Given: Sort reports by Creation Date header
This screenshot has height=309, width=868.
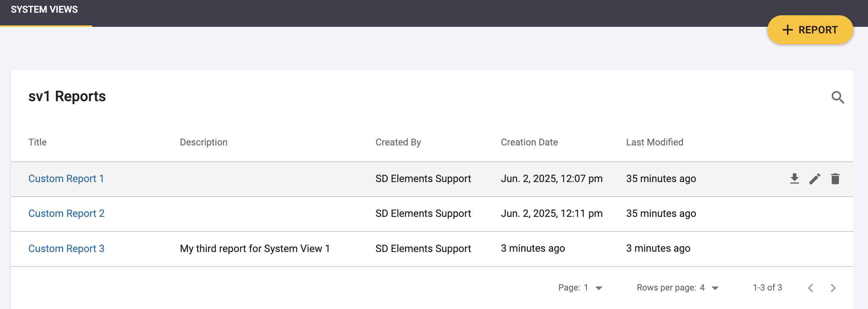Looking at the screenshot, I should (x=529, y=142).
